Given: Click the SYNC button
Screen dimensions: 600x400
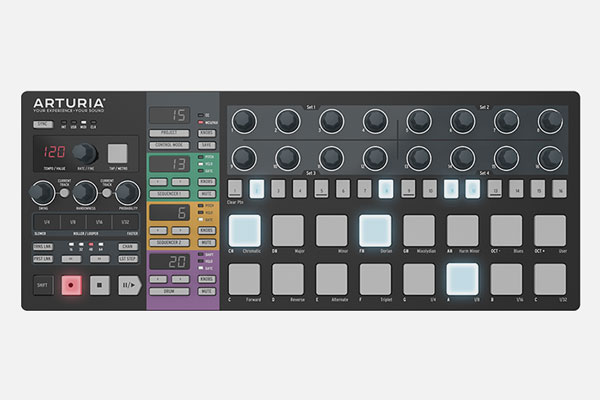Looking at the screenshot, I should tap(43, 124).
